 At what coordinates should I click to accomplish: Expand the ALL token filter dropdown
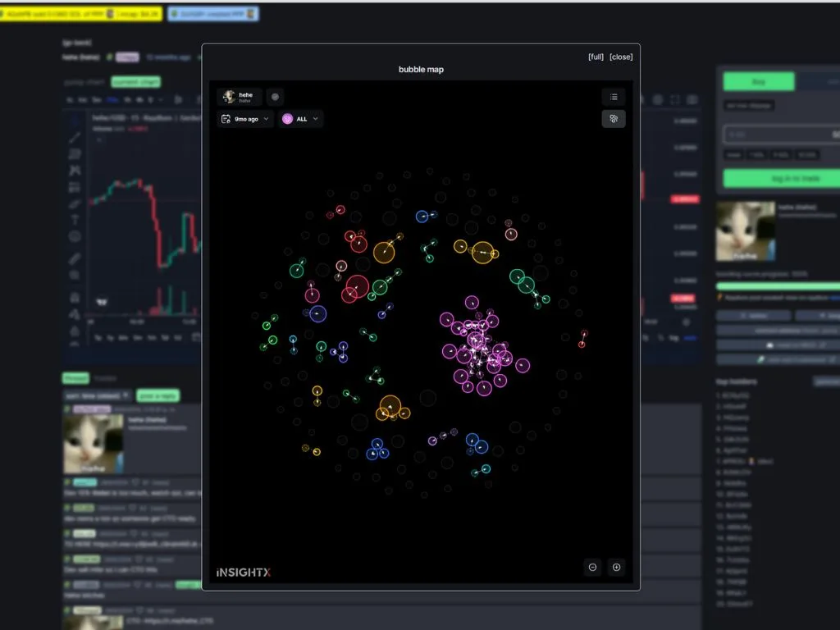click(300, 118)
